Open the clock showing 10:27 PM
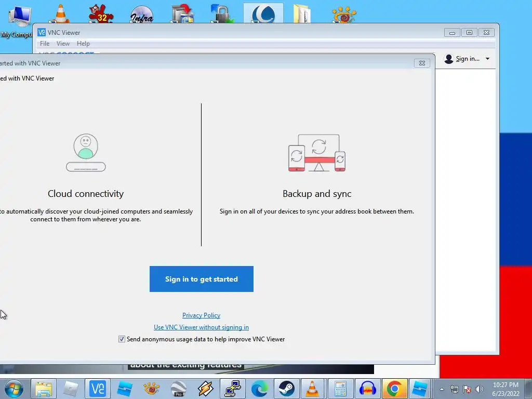532x399 pixels. click(x=506, y=389)
